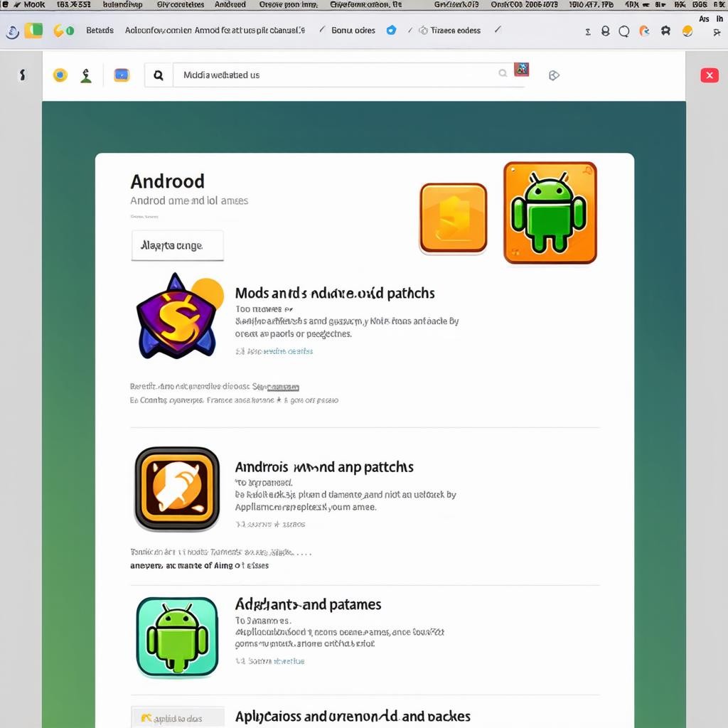This screenshot has width=728, height=728.
Task: Switch to the "Betedrs" tab
Action: [100, 31]
